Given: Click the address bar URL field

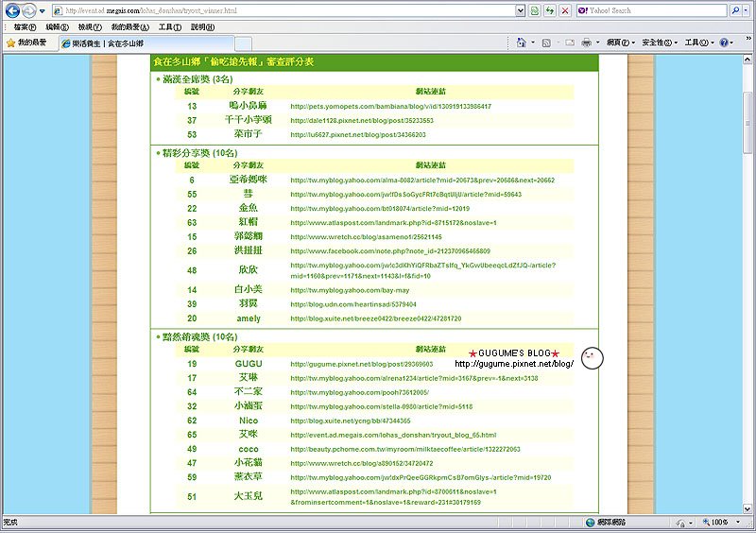Looking at the screenshot, I should (284, 10).
